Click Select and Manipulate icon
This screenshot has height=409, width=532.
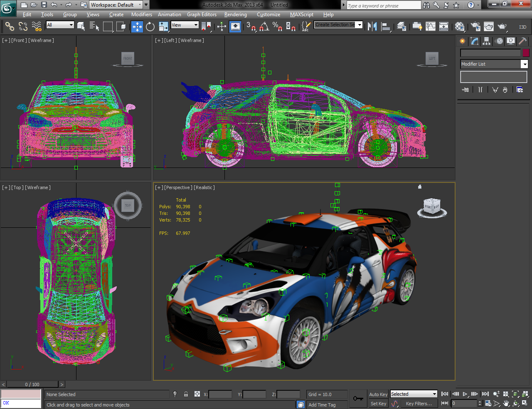pos(222,27)
